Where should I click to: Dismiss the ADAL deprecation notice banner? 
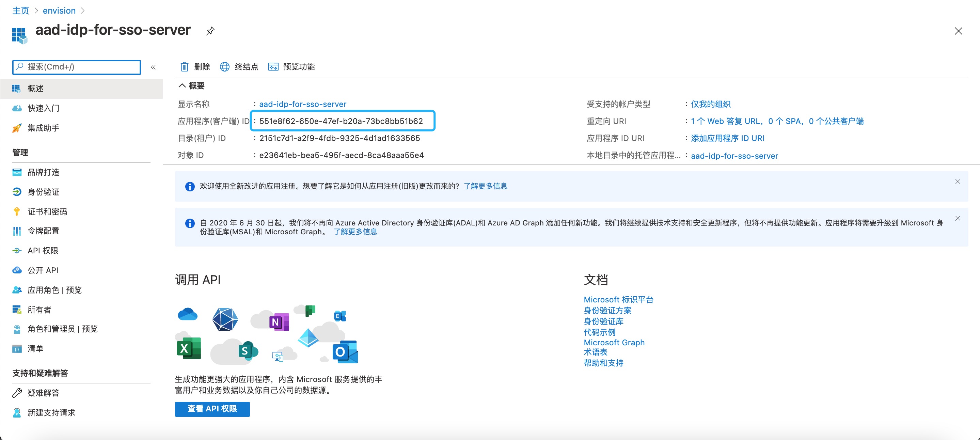coord(958,219)
